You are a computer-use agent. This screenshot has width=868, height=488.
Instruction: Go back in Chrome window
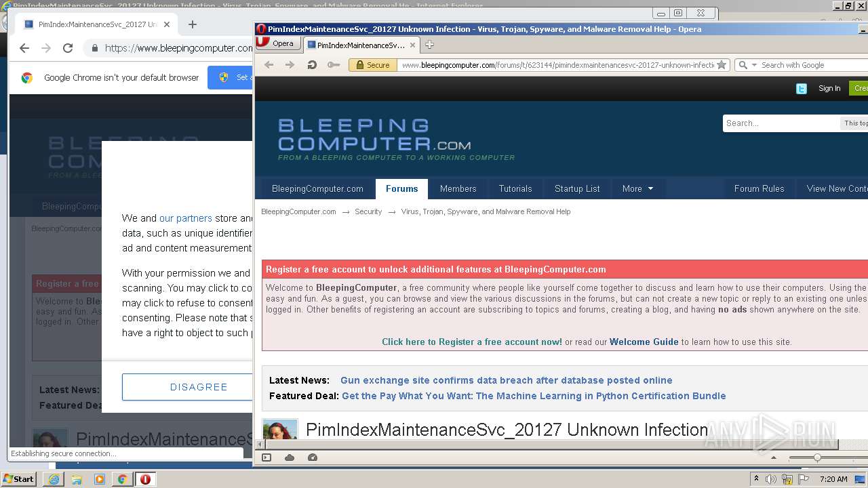pos(24,48)
